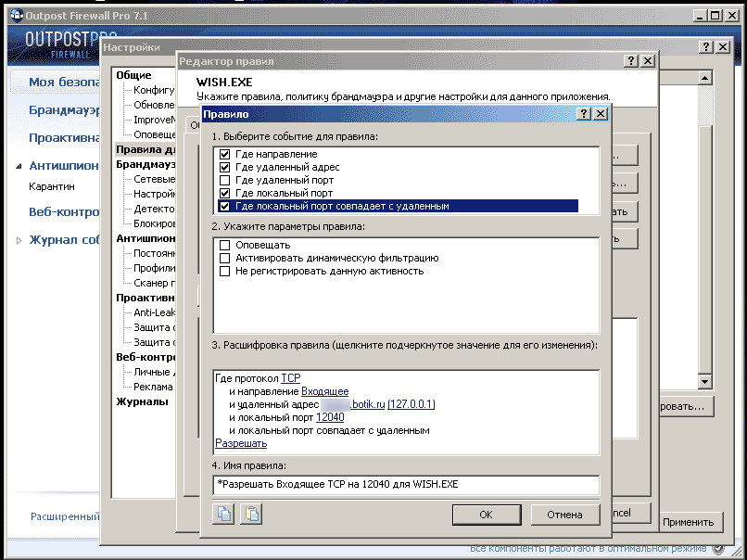This screenshot has width=747, height=560.
Task: Click the help button of Настройки window
Action: click(x=706, y=46)
